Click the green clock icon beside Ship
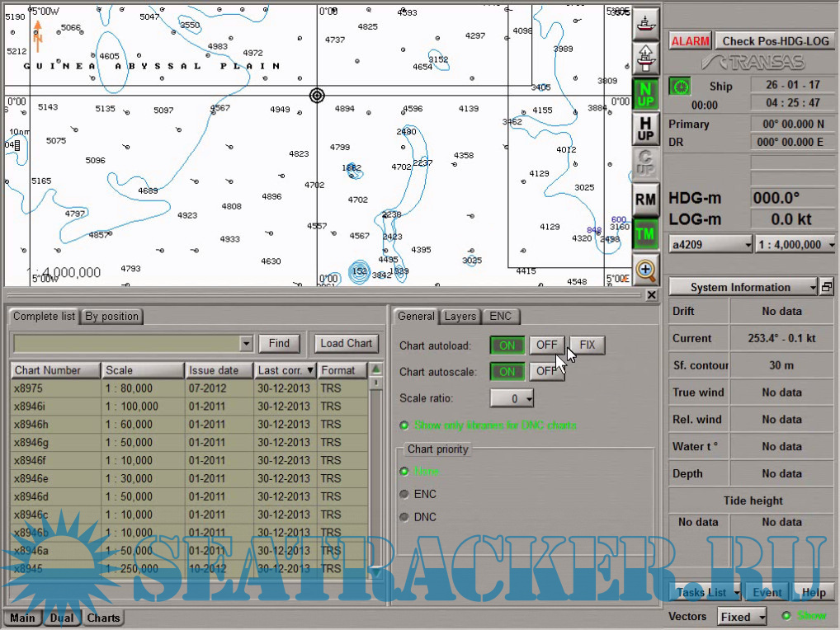 point(680,87)
